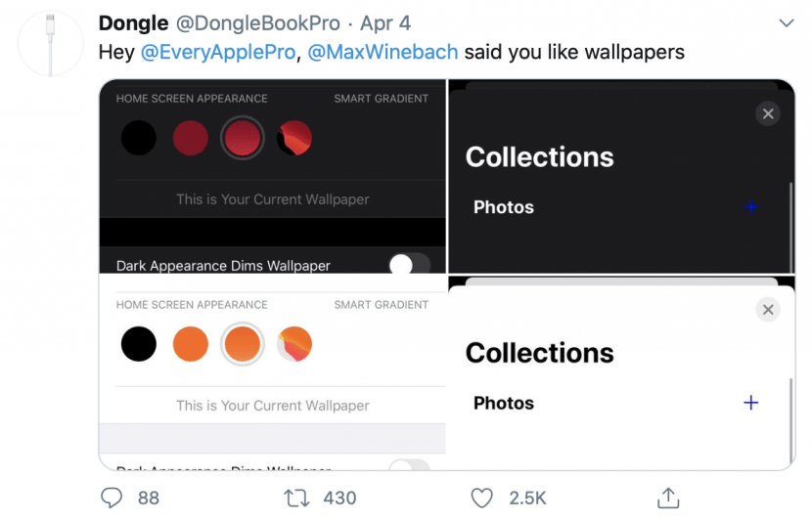Retweet using the retweet arrows icon

point(296,499)
